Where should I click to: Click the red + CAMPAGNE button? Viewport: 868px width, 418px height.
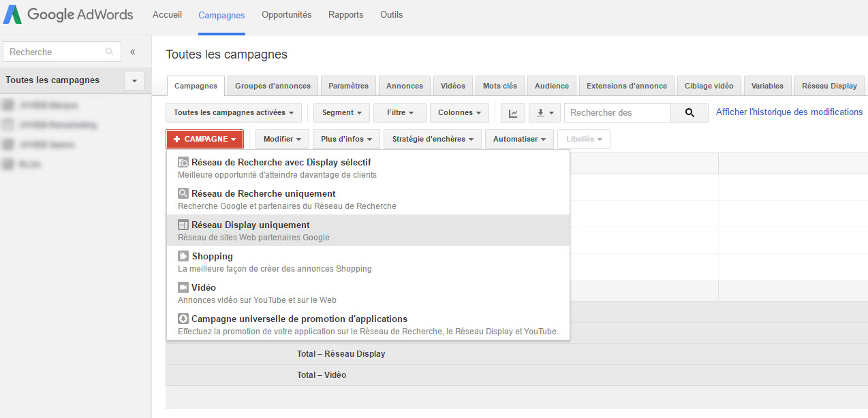(x=204, y=139)
